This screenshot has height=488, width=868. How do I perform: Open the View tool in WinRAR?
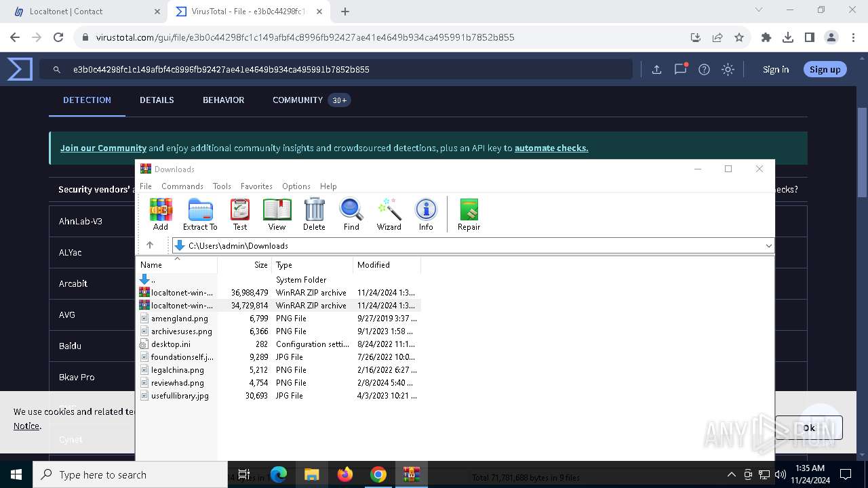point(277,214)
